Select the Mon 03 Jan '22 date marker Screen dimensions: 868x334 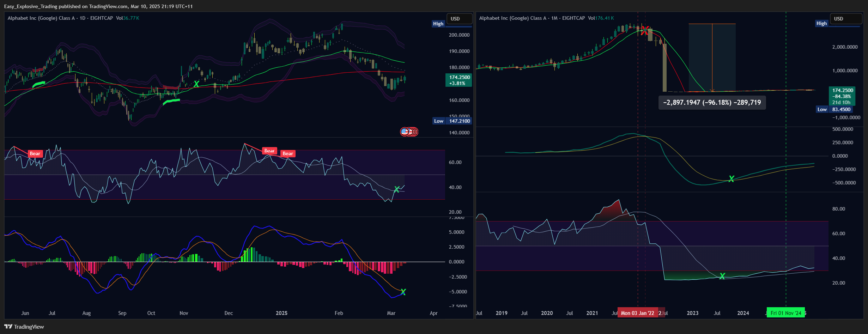(638, 313)
